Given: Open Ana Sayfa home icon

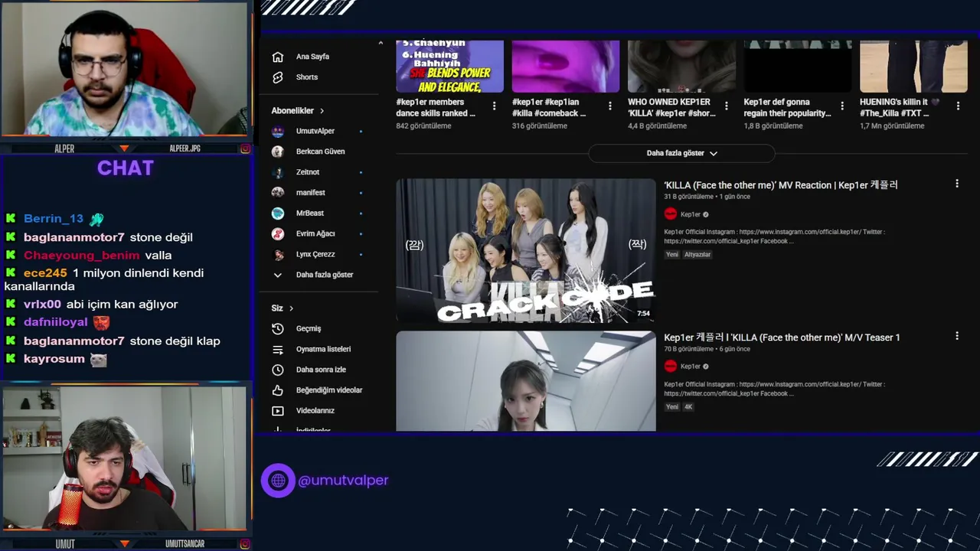Looking at the screenshot, I should pyautogui.click(x=278, y=57).
